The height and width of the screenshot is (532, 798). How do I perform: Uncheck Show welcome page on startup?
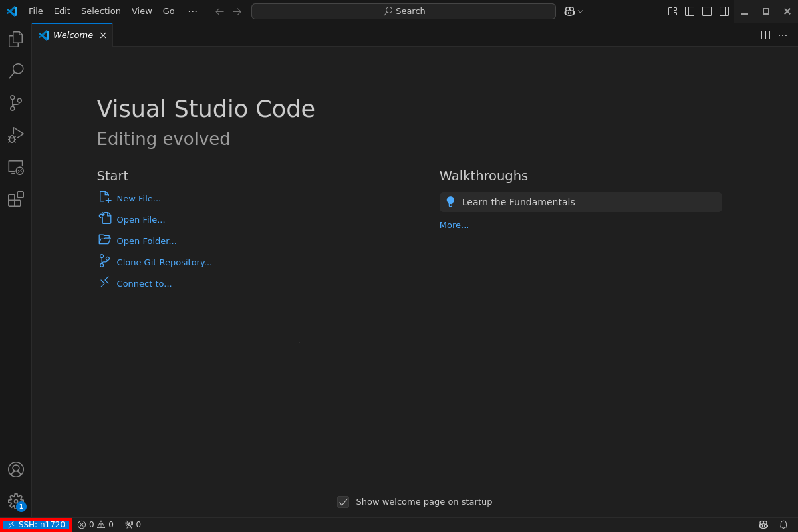(343, 502)
